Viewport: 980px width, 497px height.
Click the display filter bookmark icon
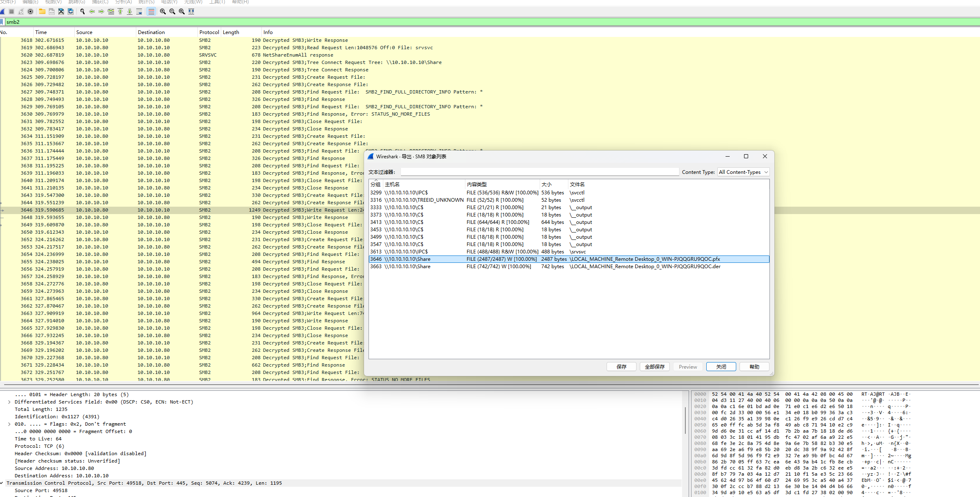pos(2,22)
